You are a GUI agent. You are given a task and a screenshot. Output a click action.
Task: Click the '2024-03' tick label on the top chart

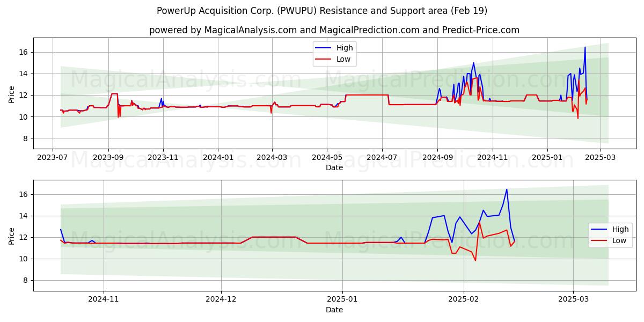(272, 157)
